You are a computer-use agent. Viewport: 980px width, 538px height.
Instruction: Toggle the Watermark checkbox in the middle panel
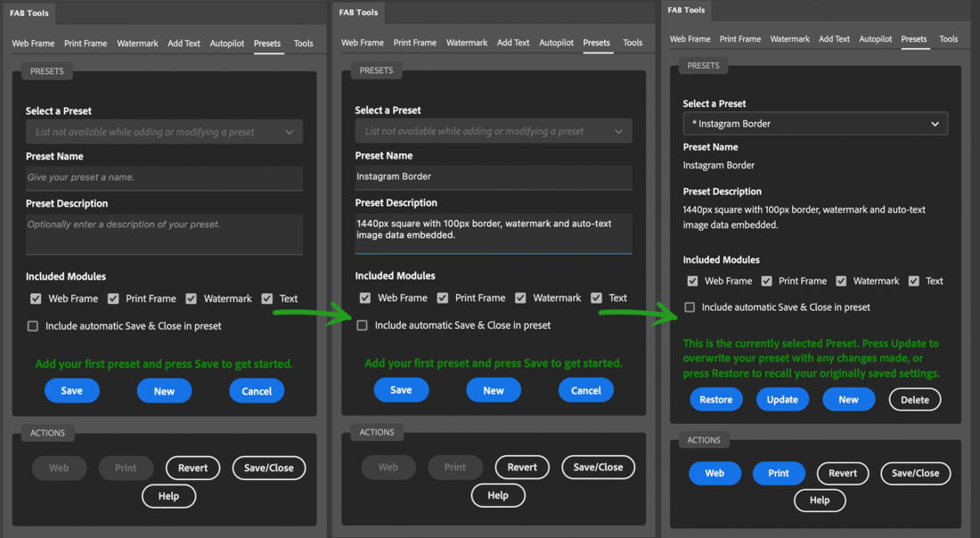[520, 298]
